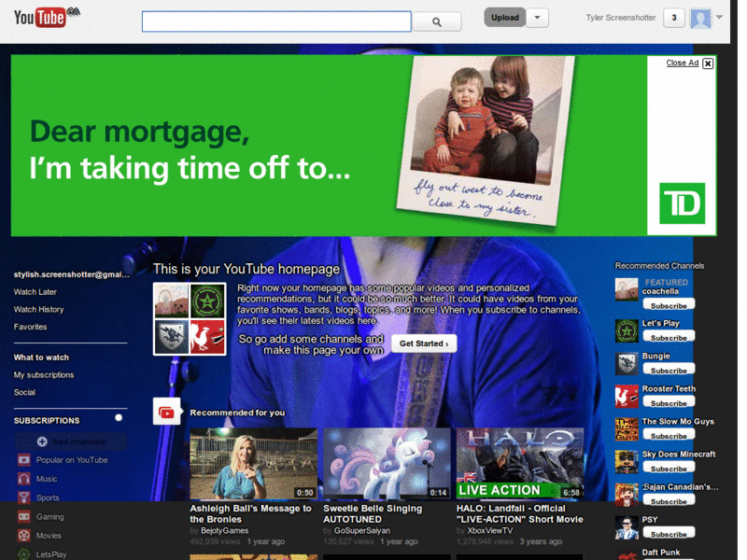
Task: Click the channel collage image in the welcome box
Action: 190,318
